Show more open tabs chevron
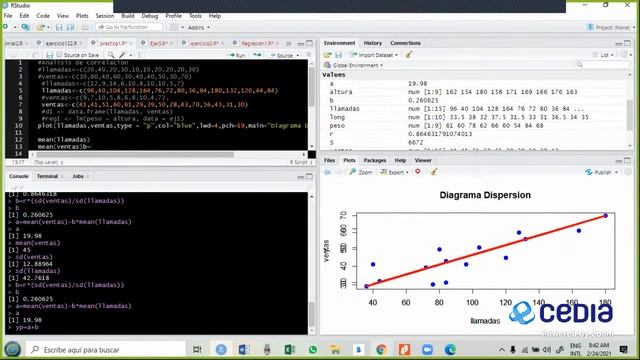This screenshot has width=640, height=360. click(x=289, y=43)
